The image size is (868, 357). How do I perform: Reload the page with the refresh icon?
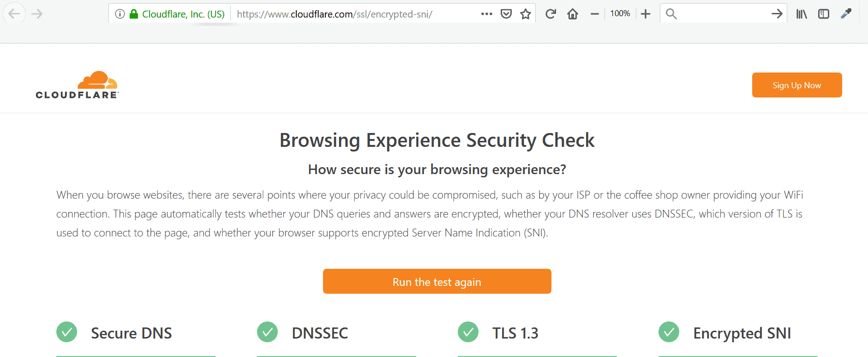551,14
